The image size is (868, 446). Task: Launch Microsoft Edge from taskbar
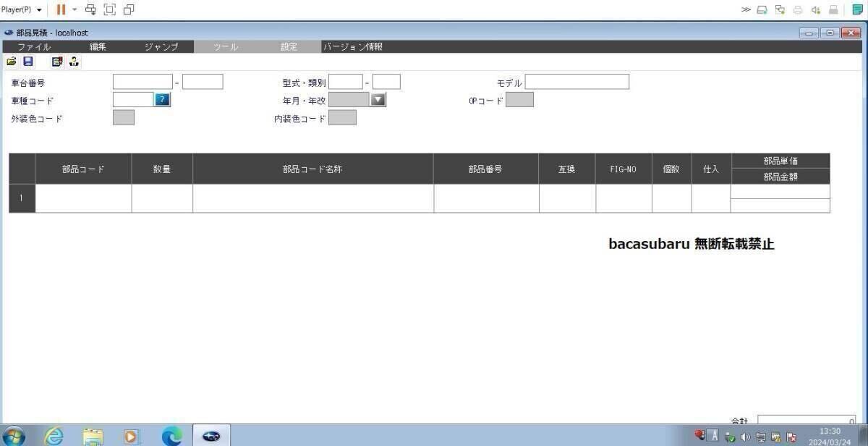[x=171, y=436]
